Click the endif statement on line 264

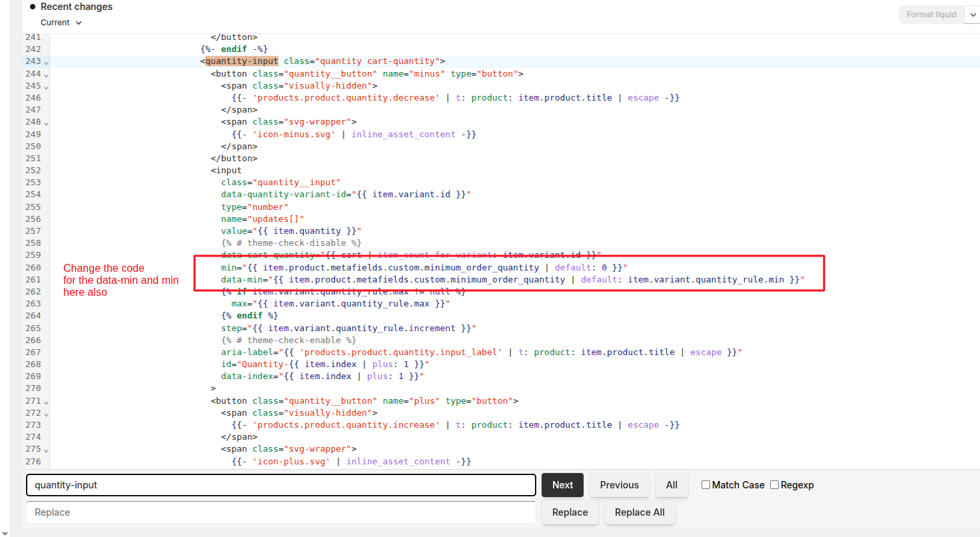pyautogui.click(x=250, y=315)
